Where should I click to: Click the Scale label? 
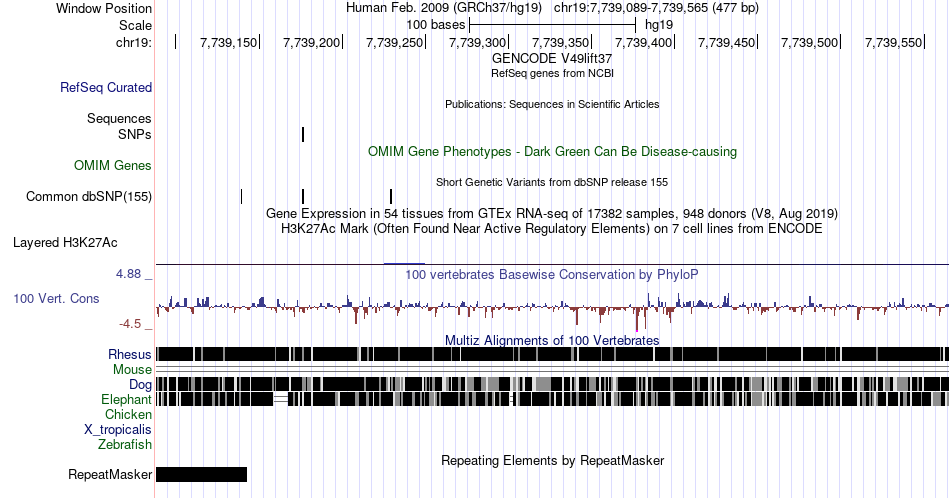pos(136,25)
